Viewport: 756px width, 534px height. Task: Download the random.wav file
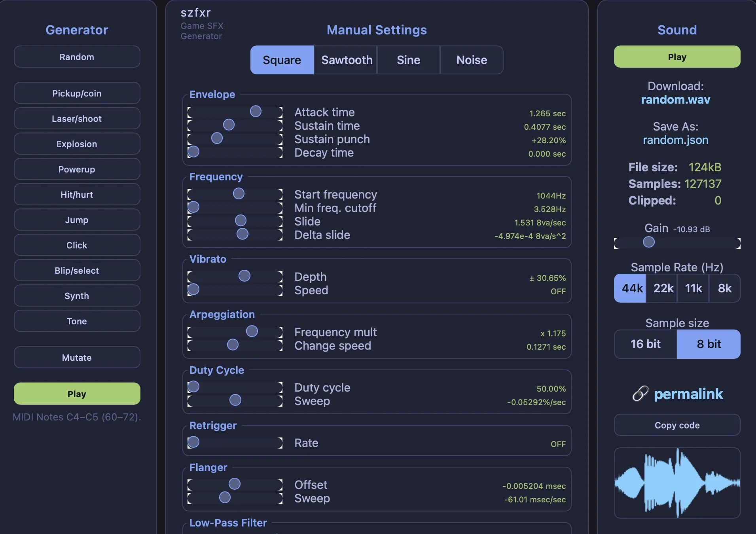pyautogui.click(x=676, y=99)
